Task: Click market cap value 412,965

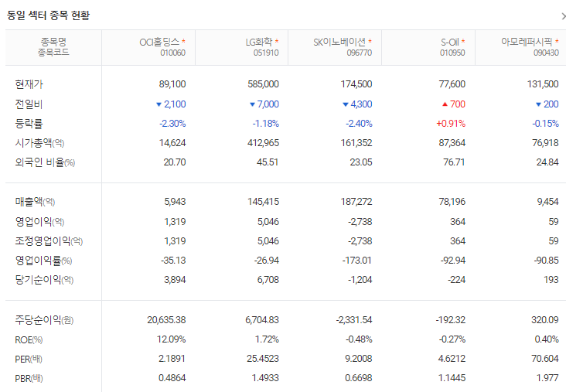Action: pyautogui.click(x=263, y=143)
